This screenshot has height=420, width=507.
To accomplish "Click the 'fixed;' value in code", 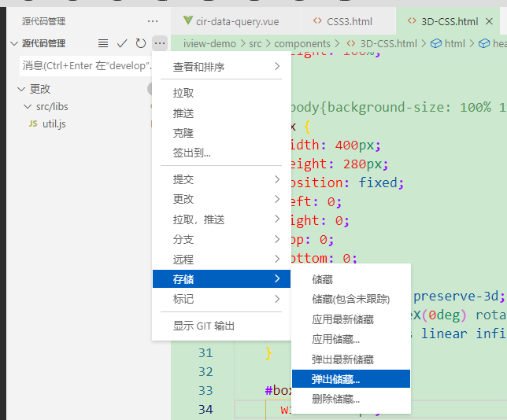I will coord(381,182).
